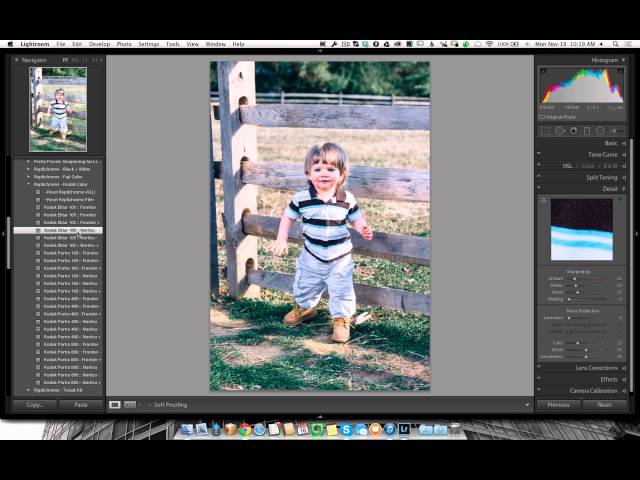Expand the Tone Curve panel
Screen dimensions: 640x480
pyautogui.click(x=624, y=155)
